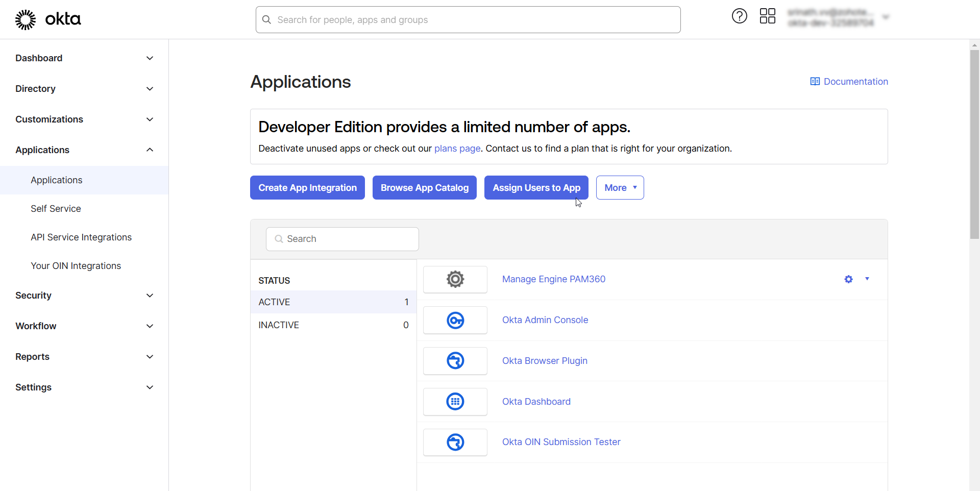Open the settings gear for Manage Engine PAM360
The width and height of the screenshot is (980, 491).
848,279
